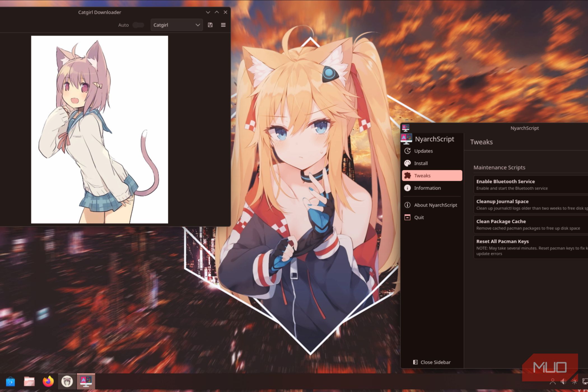This screenshot has width=588, height=392.
Task: Select the Tweaks sidebar item
Action: pos(432,176)
